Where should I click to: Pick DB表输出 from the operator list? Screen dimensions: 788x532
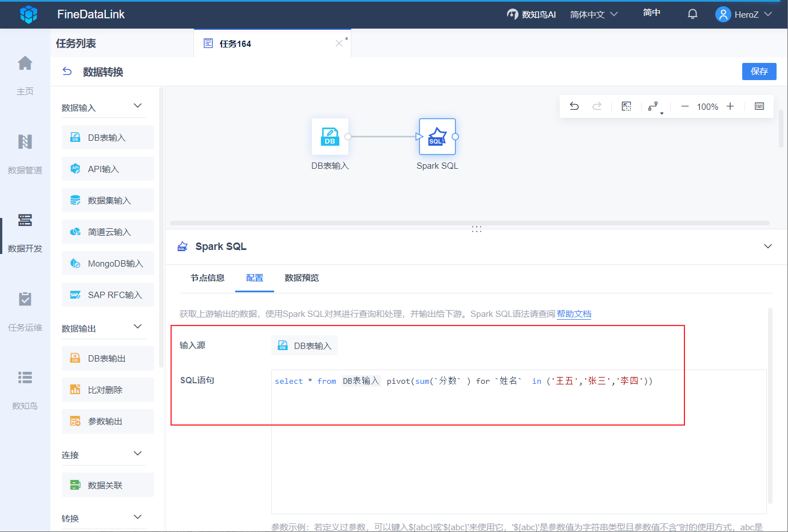108,358
